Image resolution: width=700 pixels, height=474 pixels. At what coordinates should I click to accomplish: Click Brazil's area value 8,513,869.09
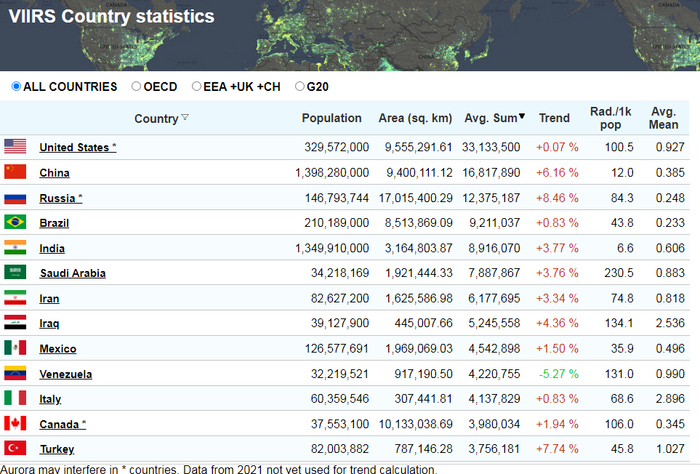(x=419, y=222)
